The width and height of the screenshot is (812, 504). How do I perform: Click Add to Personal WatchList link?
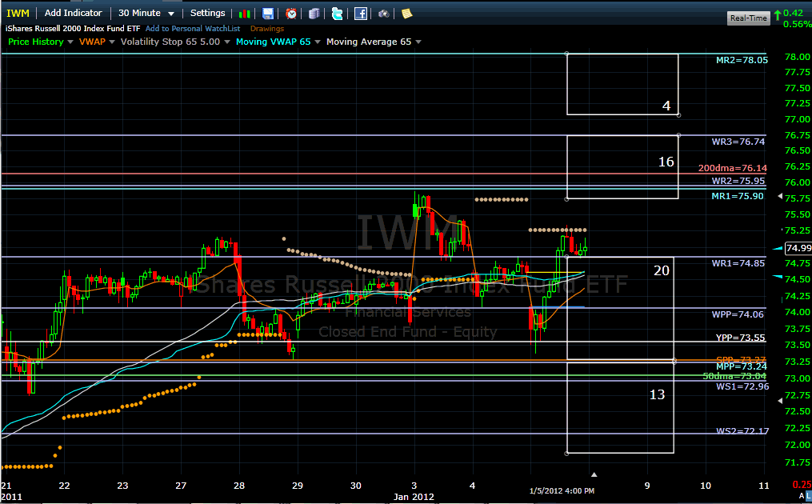193,29
